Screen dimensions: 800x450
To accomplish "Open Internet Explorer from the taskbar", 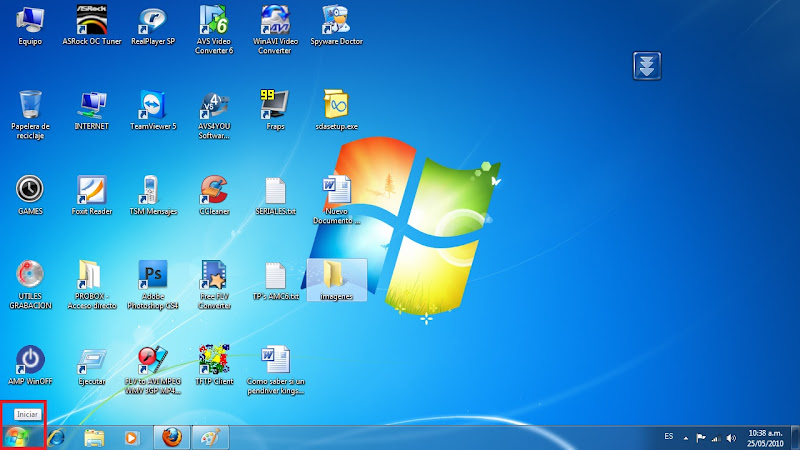I will click(56, 438).
